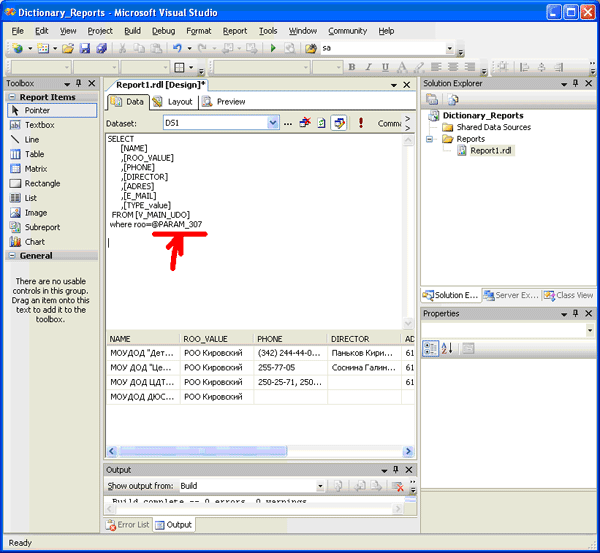The width and height of the screenshot is (600, 553).
Task: Click the borders grid icon in toolbar
Action: click(179, 68)
